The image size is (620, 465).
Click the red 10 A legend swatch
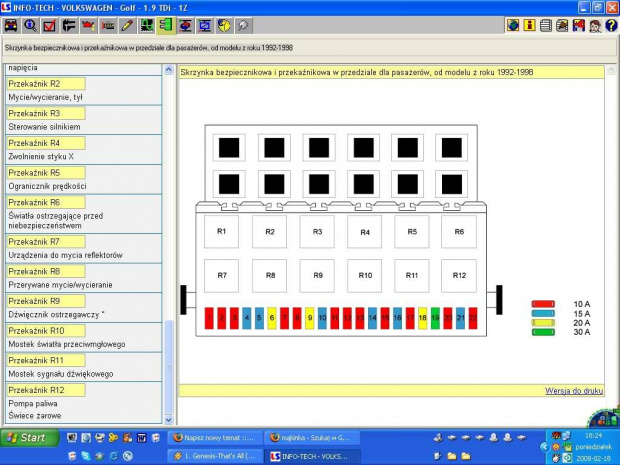click(543, 304)
